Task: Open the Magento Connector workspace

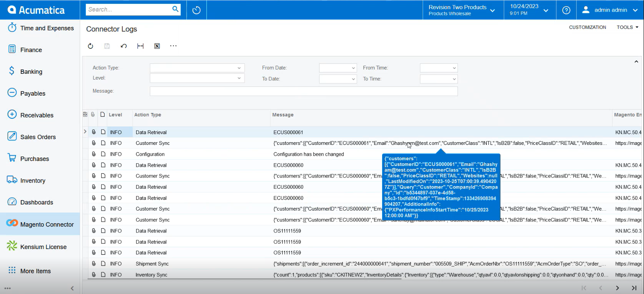Action: 40,224
